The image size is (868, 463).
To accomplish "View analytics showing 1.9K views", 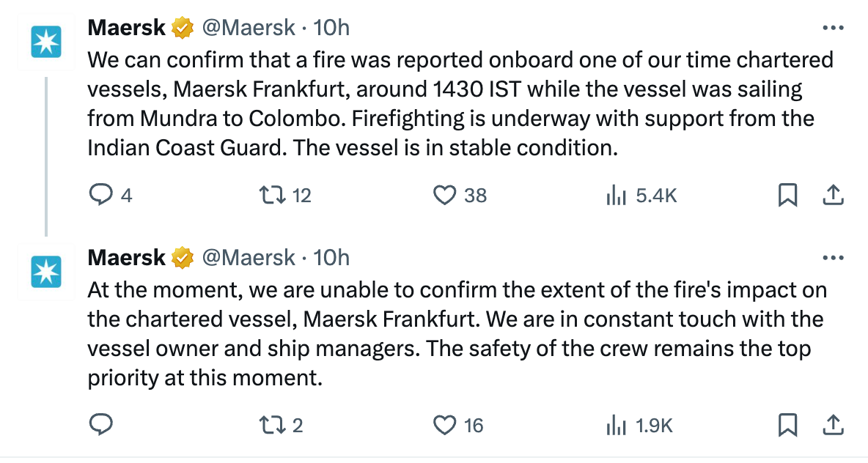I will [x=614, y=425].
